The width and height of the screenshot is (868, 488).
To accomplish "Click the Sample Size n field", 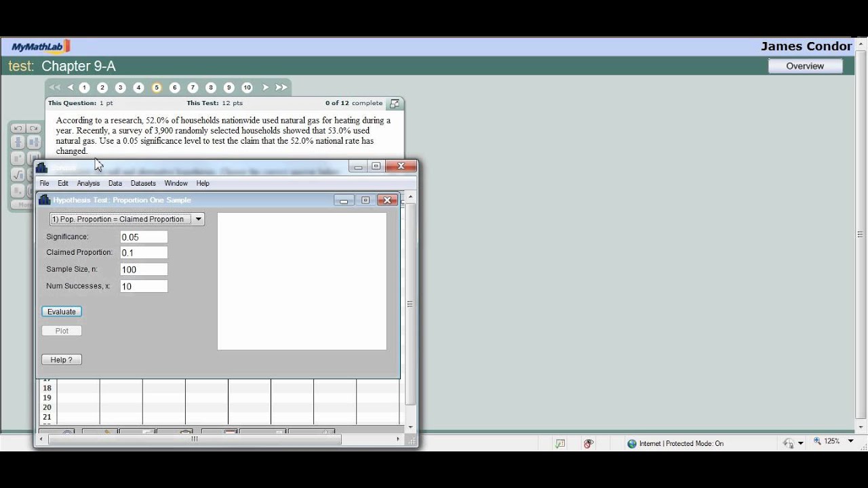I will [144, 270].
